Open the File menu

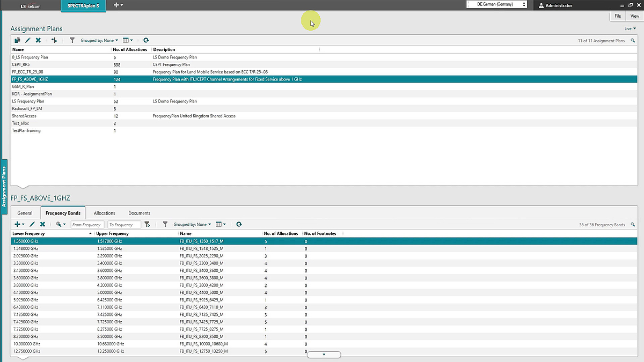coord(618,17)
